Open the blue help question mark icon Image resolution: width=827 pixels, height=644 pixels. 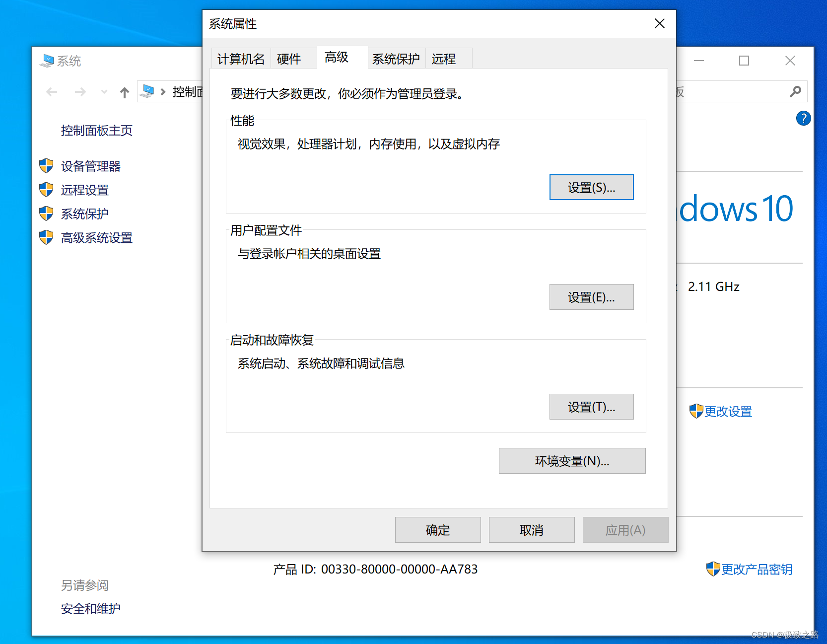[803, 118]
